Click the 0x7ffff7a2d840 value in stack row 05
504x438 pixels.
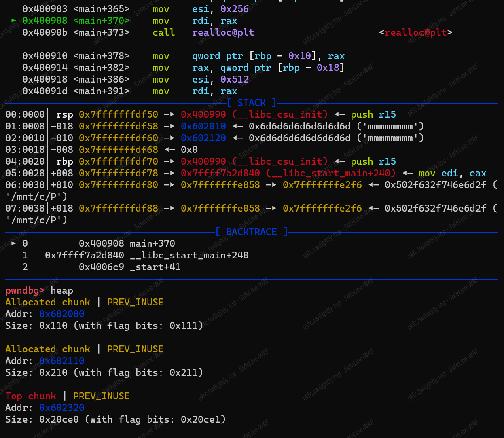[x=220, y=173]
